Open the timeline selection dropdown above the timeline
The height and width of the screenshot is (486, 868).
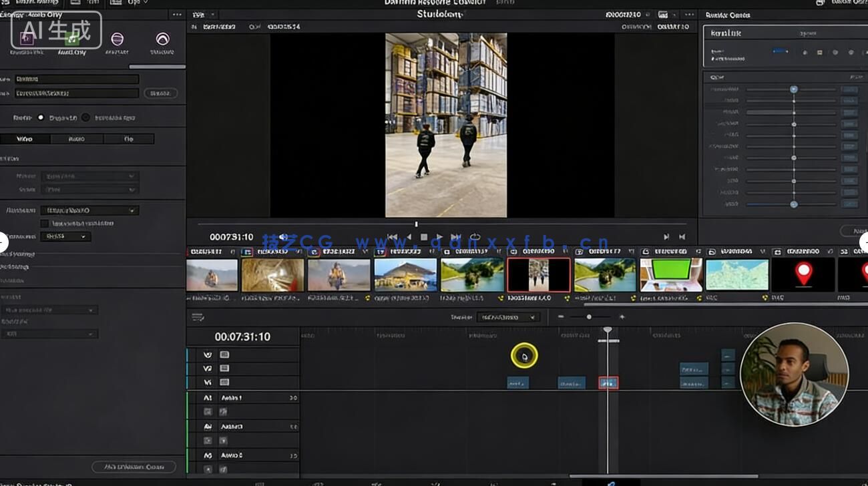(509, 317)
